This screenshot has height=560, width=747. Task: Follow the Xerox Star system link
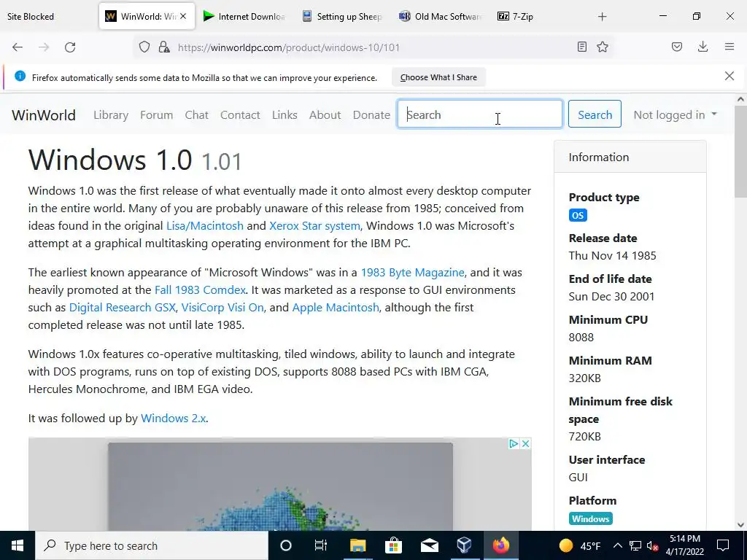coord(314,226)
